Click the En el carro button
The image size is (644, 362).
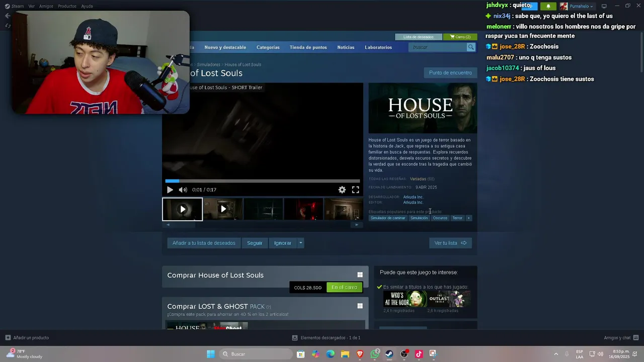(x=344, y=287)
